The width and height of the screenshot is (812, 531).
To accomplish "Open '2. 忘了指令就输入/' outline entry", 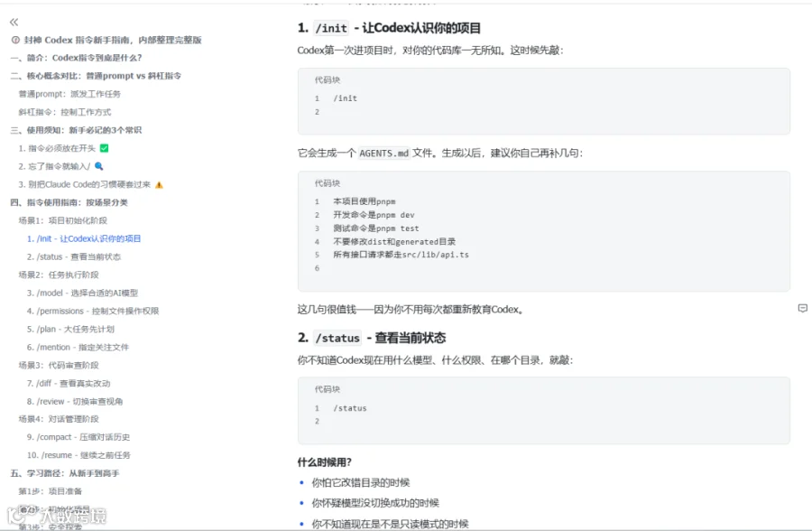I will click(x=61, y=166).
